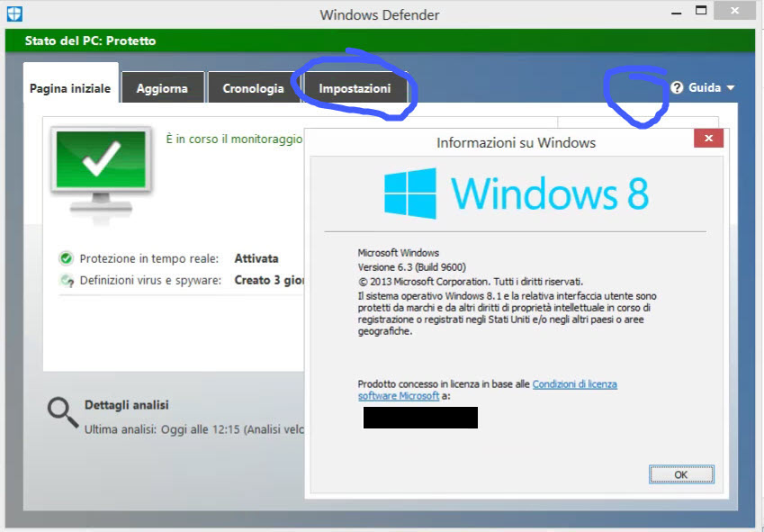Viewport: 764px width, 532px height.
Task: Click the 'Versione 6.3 (Build 9600)' text
Action: pyautogui.click(x=412, y=267)
